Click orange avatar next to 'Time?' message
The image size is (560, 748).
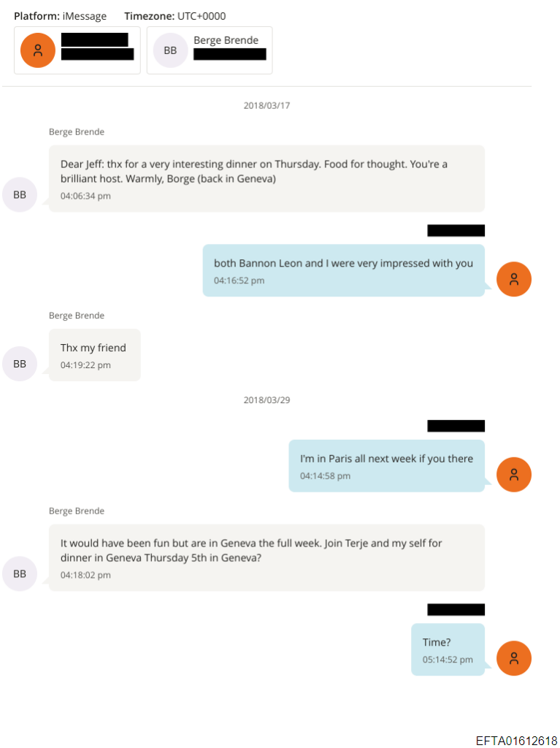pos(514,658)
